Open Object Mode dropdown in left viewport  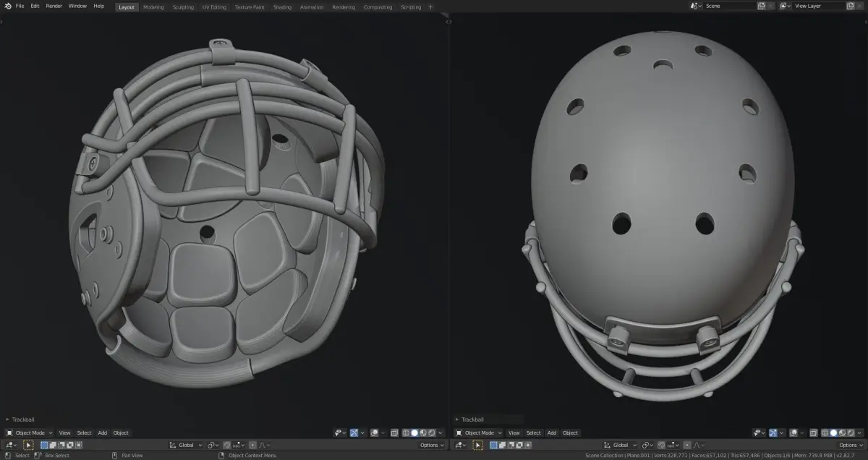click(x=29, y=433)
